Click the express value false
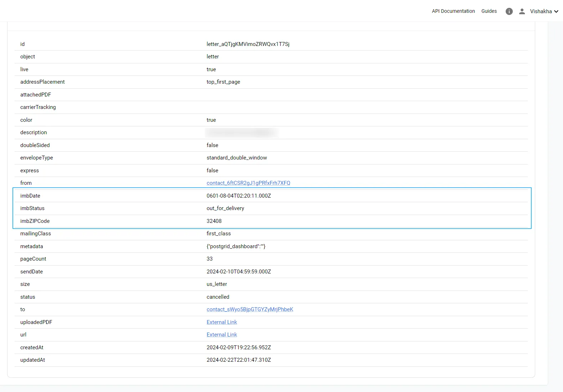 coord(212,171)
